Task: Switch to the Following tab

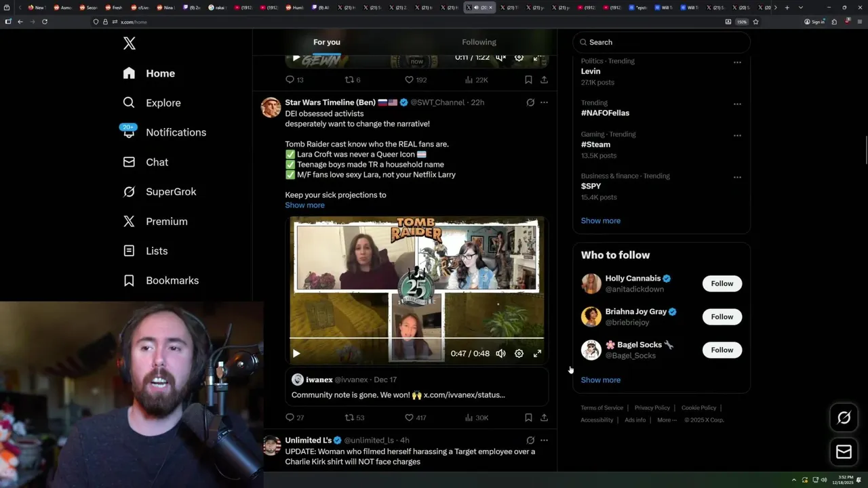Action: (479, 42)
